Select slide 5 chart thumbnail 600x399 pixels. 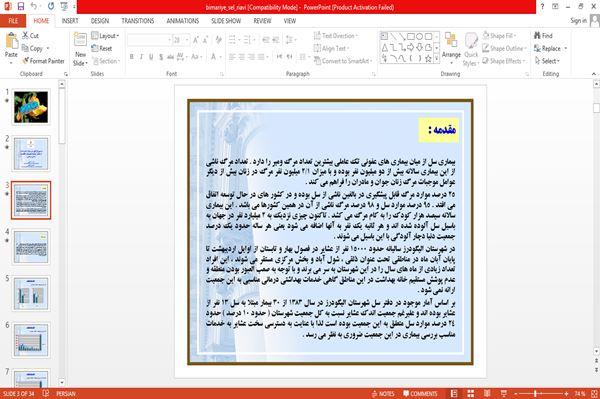pos(31,293)
